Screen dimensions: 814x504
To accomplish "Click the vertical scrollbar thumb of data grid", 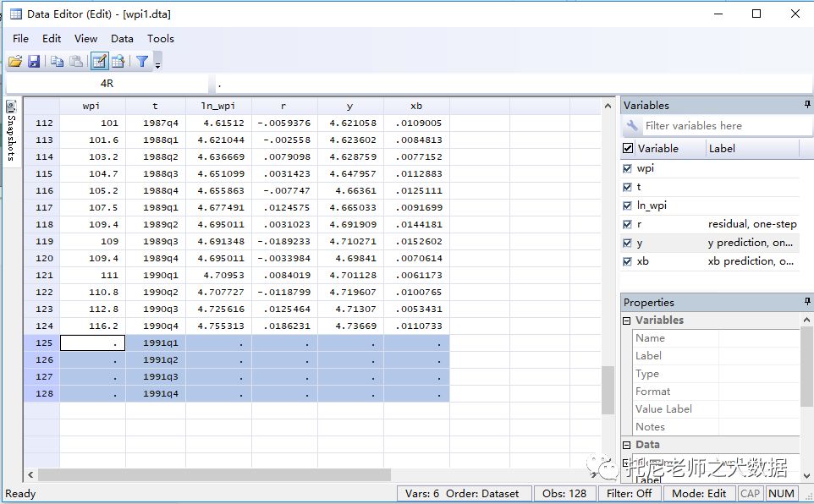I will click(x=608, y=390).
